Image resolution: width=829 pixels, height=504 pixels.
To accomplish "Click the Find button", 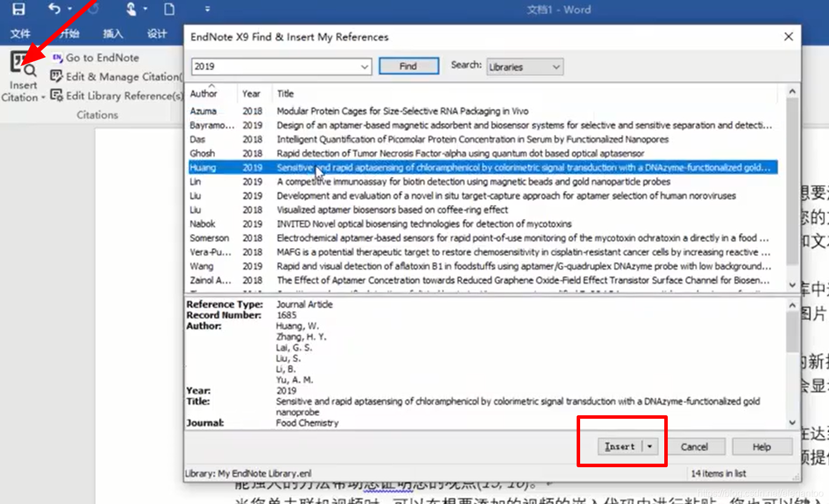I will tap(408, 66).
